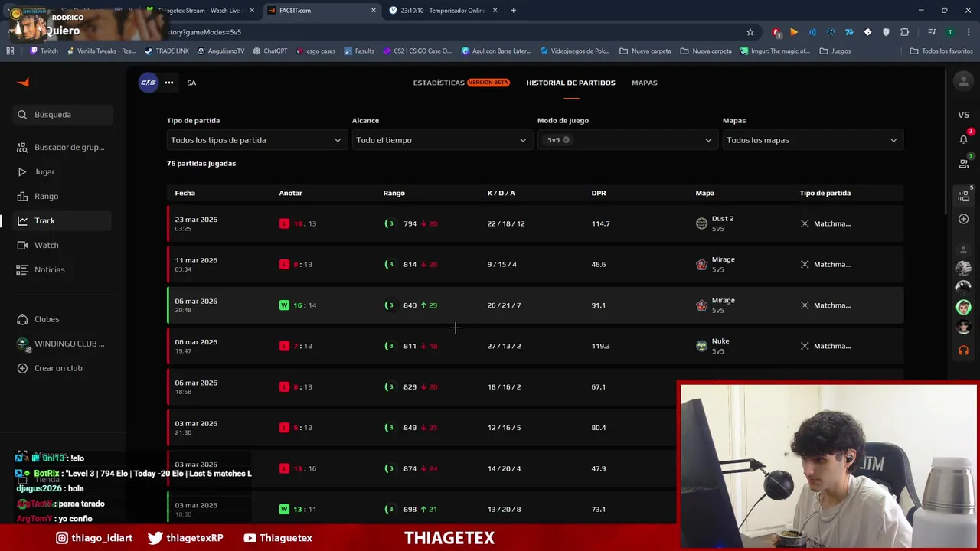980x551 pixels.
Task: Switch to the Temporizador Online browser tab
Action: pos(443,11)
